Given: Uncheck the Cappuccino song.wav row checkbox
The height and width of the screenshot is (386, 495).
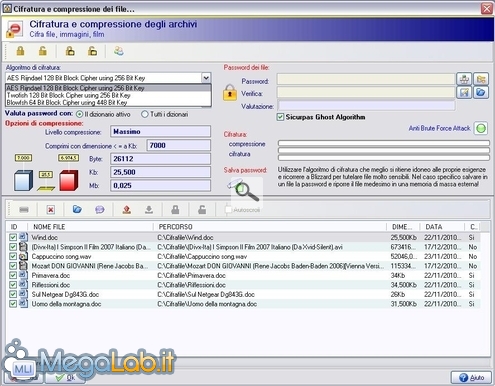Looking at the screenshot, I should pos(13,256).
